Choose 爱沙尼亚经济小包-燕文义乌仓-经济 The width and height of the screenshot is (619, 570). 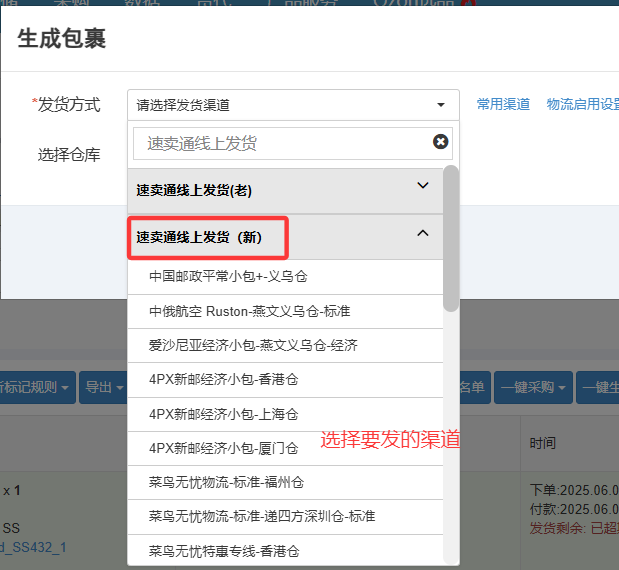pyautogui.click(x=285, y=345)
